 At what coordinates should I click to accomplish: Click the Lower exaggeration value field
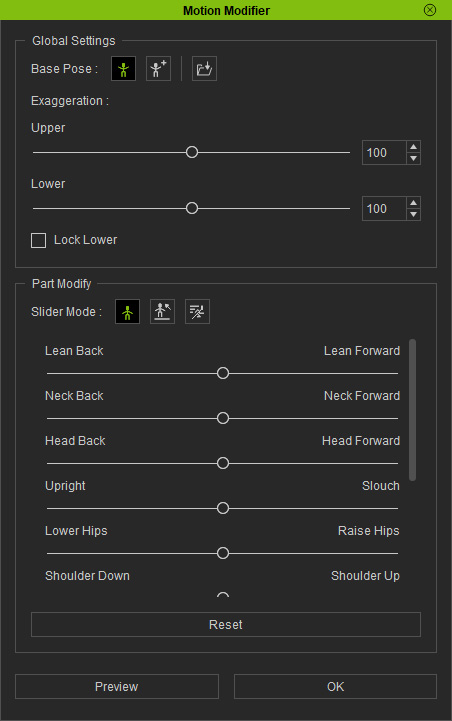(384, 209)
